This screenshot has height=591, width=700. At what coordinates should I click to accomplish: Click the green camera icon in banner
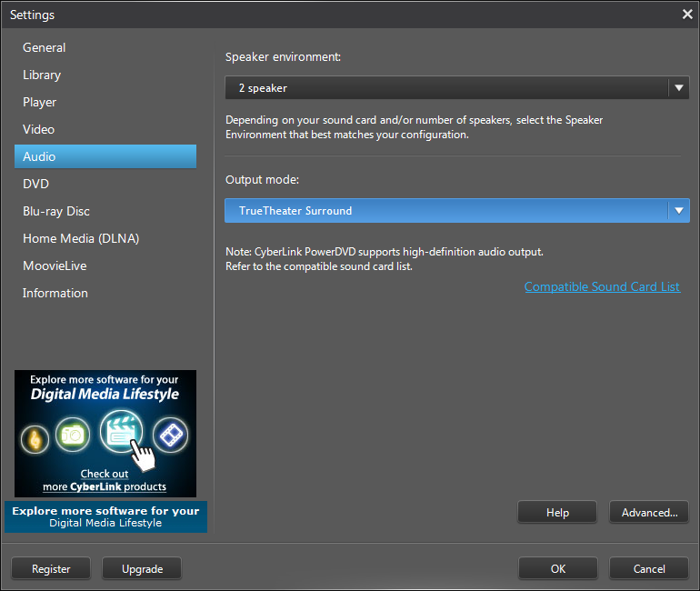[73, 436]
